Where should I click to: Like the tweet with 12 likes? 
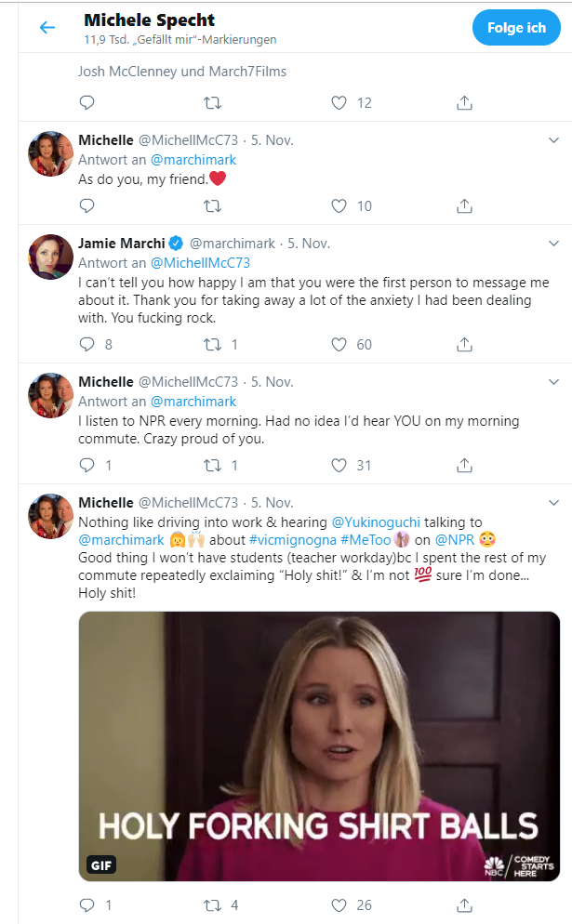pyautogui.click(x=339, y=103)
